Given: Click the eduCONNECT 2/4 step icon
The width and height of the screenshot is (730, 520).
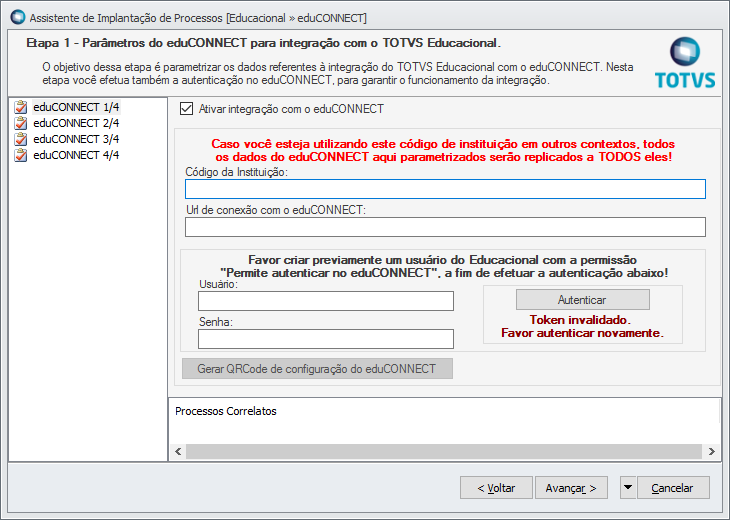Looking at the screenshot, I should (x=21, y=123).
